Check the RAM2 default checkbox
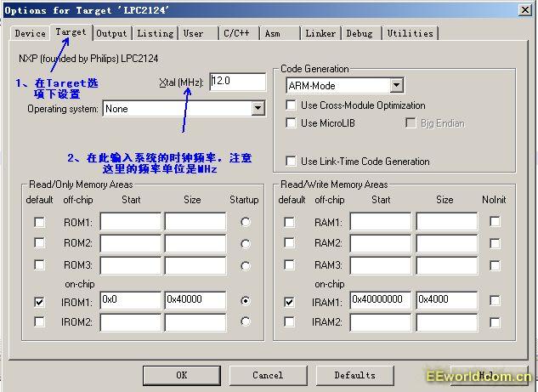The image size is (538, 392). [289, 243]
